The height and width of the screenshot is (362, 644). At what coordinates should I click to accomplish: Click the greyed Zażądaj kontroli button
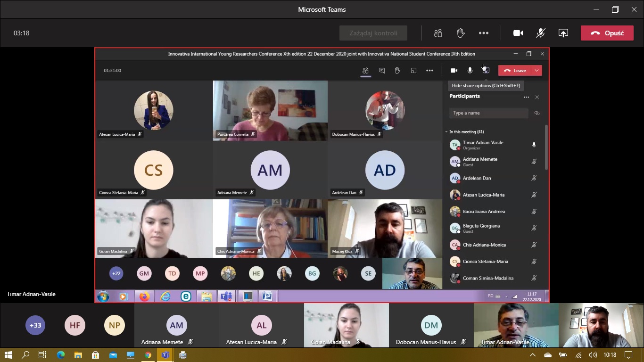[373, 33]
